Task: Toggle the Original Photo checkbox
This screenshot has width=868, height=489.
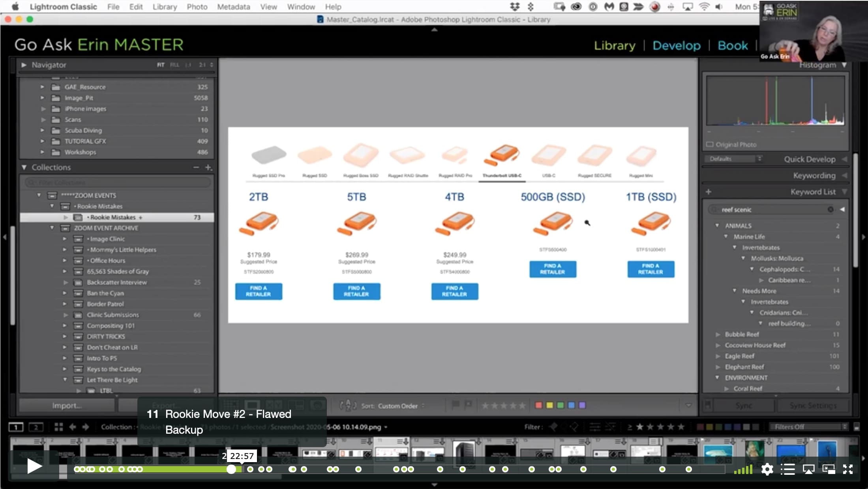Action: coord(710,145)
